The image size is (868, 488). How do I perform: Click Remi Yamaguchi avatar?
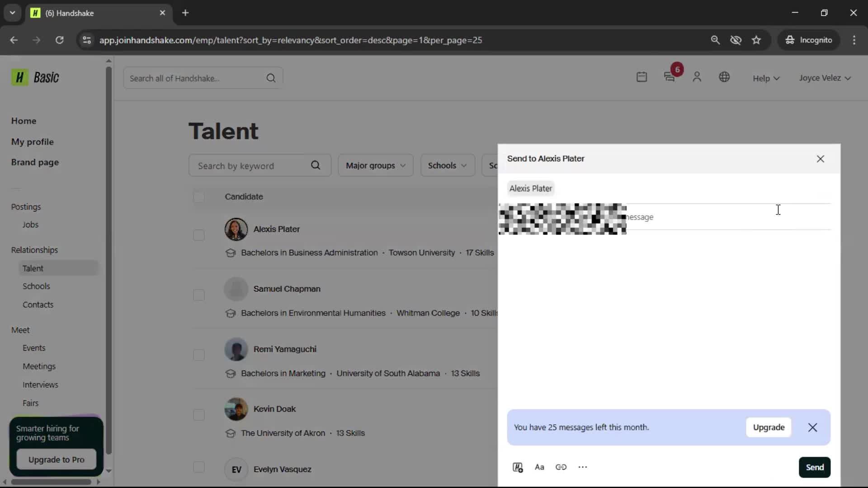tap(236, 349)
